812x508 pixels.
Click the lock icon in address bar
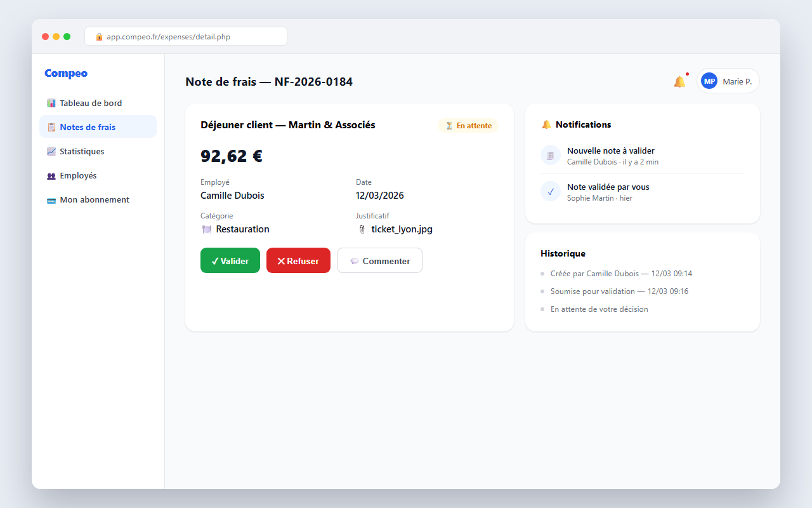99,37
